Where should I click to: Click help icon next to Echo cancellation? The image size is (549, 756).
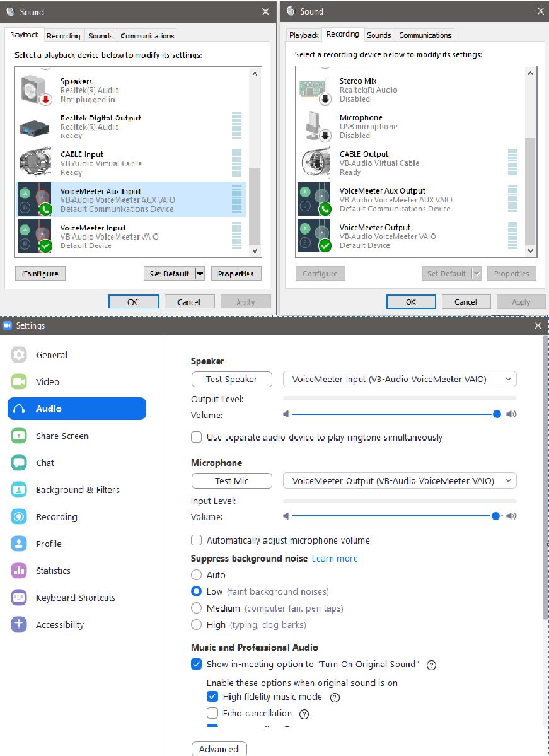coord(304,714)
